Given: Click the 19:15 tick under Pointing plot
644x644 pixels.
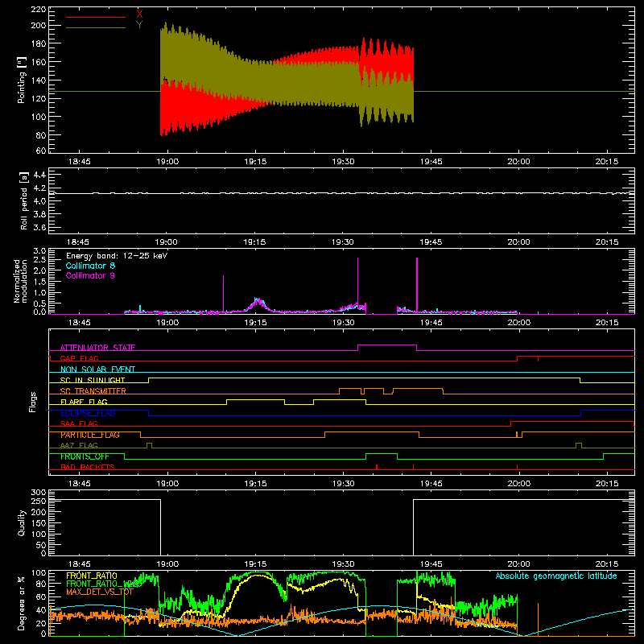Looking at the screenshot, I should click(255, 162).
